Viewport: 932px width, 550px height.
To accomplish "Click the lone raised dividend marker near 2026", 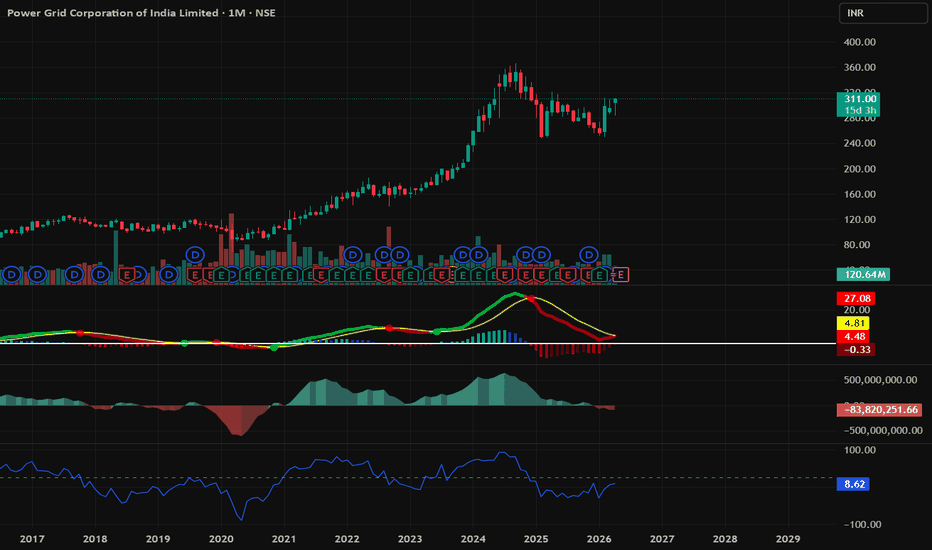I will [588, 255].
